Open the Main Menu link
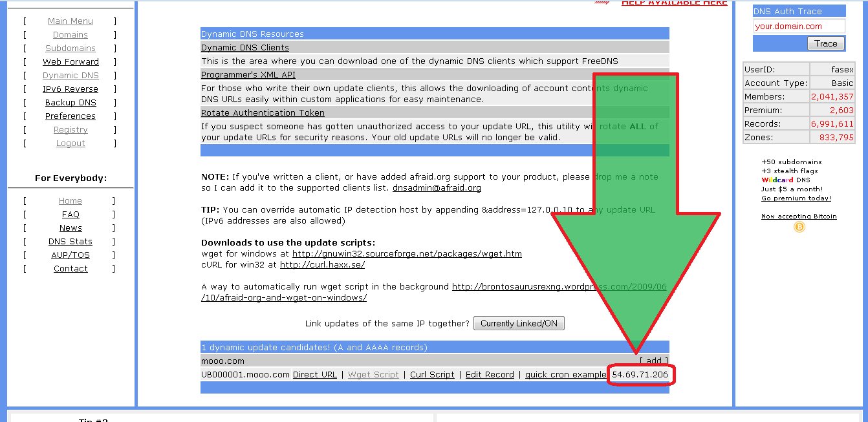The width and height of the screenshot is (868, 422). tap(71, 21)
